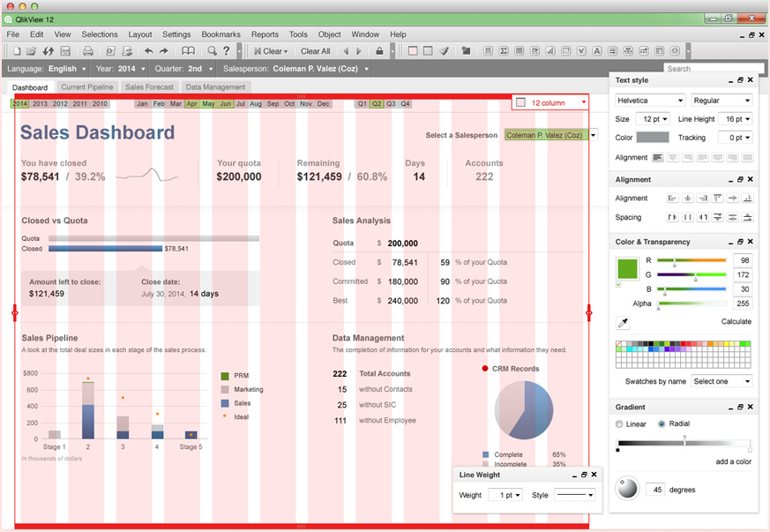Click the eyedropper in Color & Transparency panel

[624, 323]
